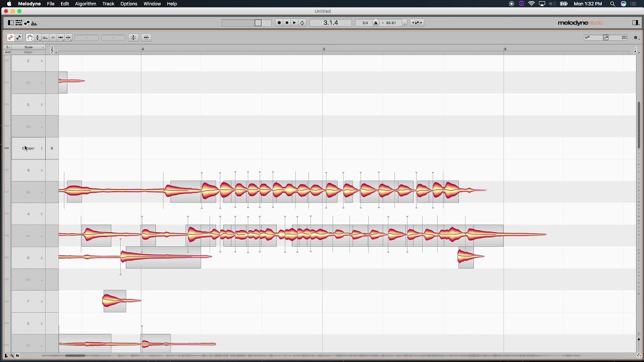Click bar 5 marker in time ruler
The width and height of the screenshot is (644, 362).
coord(324,49)
